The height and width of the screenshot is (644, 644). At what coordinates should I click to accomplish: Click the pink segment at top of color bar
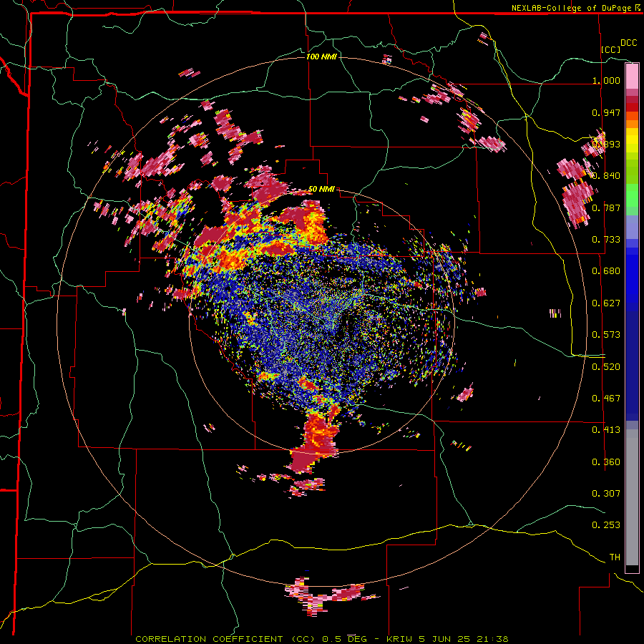point(632,77)
